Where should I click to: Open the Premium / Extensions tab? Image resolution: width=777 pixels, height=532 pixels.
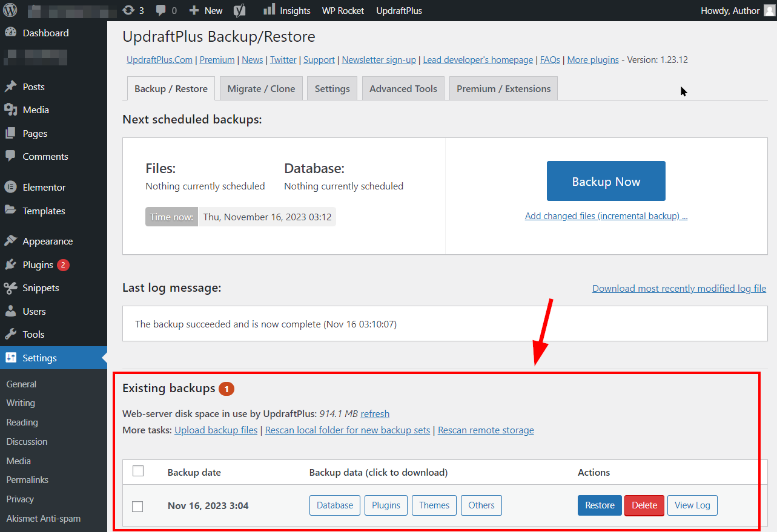click(503, 88)
